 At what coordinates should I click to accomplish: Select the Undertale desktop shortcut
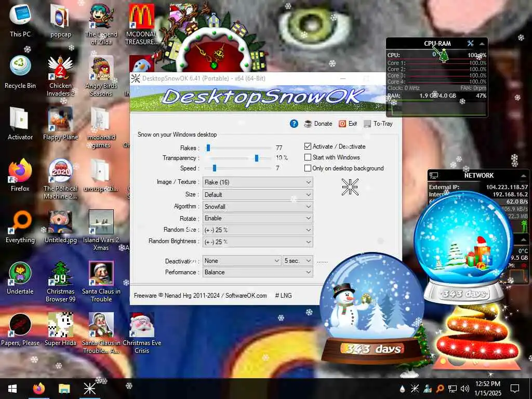point(20,278)
